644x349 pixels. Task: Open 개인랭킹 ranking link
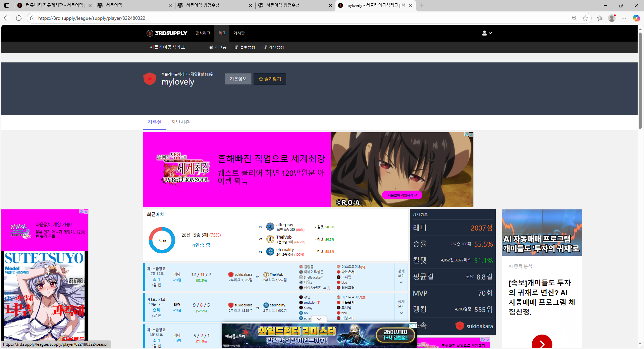pos(273,47)
